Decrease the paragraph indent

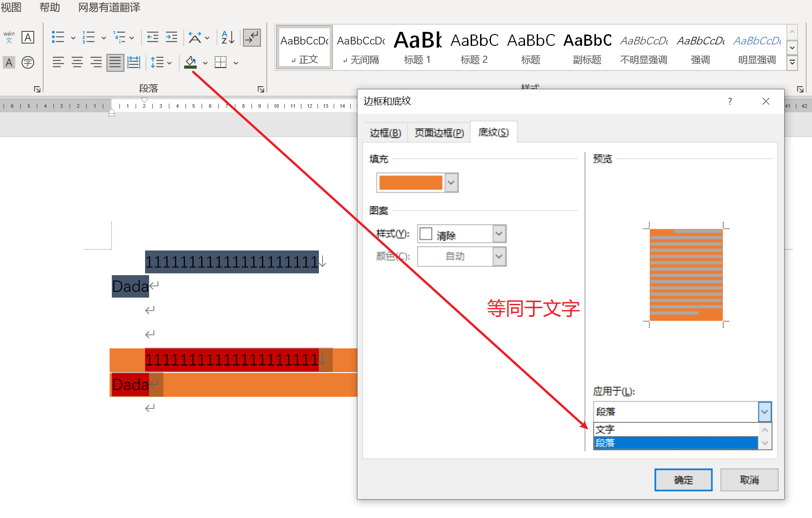coord(153,37)
